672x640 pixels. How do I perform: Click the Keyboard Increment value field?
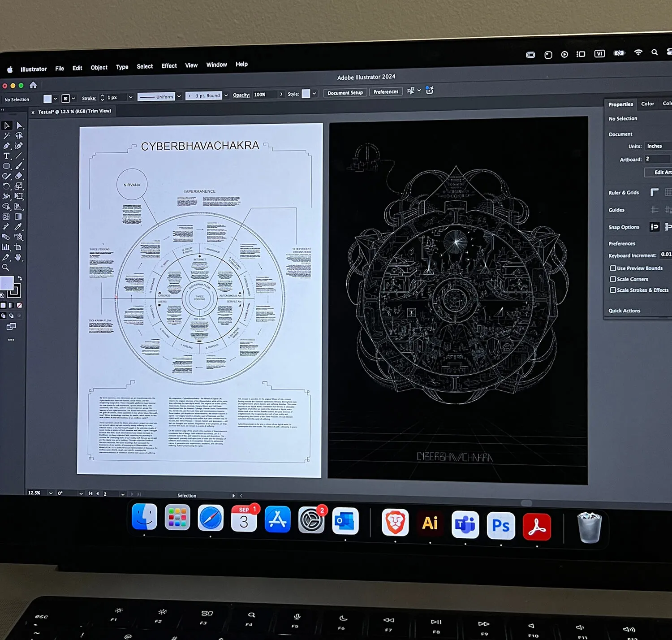pyautogui.click(x=665, y=254)
